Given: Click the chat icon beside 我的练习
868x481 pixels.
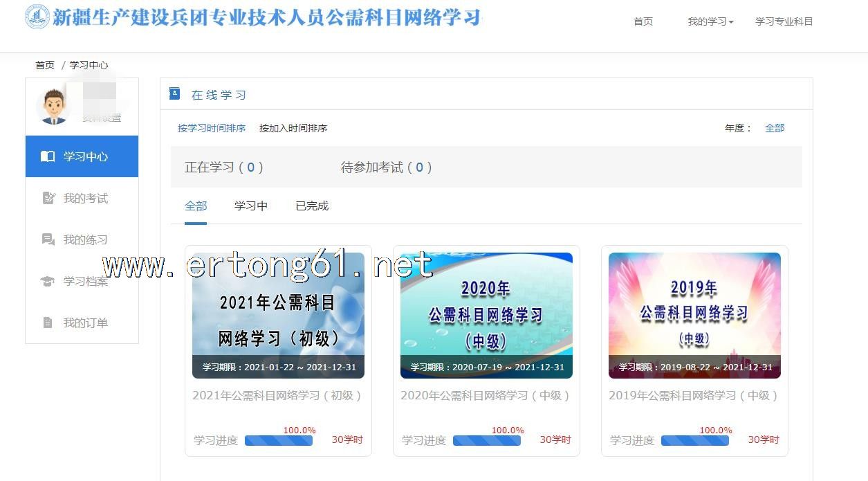Looking at the screenshot, I should [48, 240].
